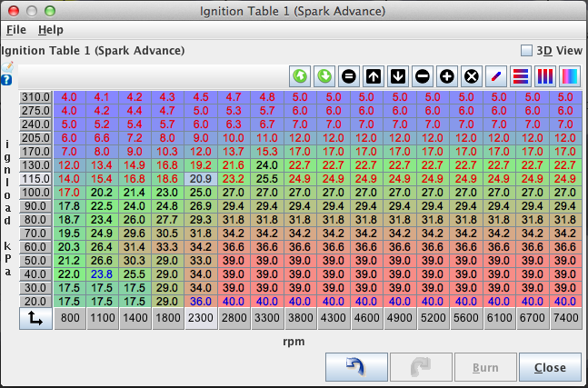The height and width of the screenshot is (388, 588).
Task: Select the 2300 rpm column header cell
Action: click(x=200, y=318)
